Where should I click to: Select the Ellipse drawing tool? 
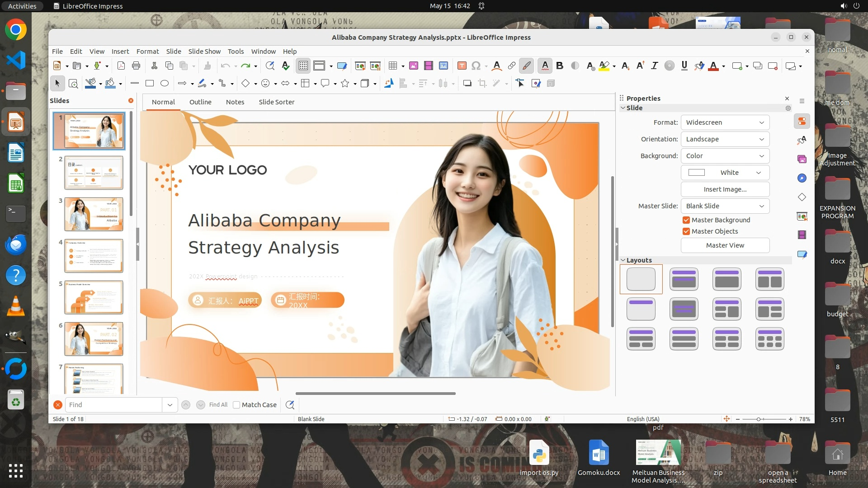point(165,83)
